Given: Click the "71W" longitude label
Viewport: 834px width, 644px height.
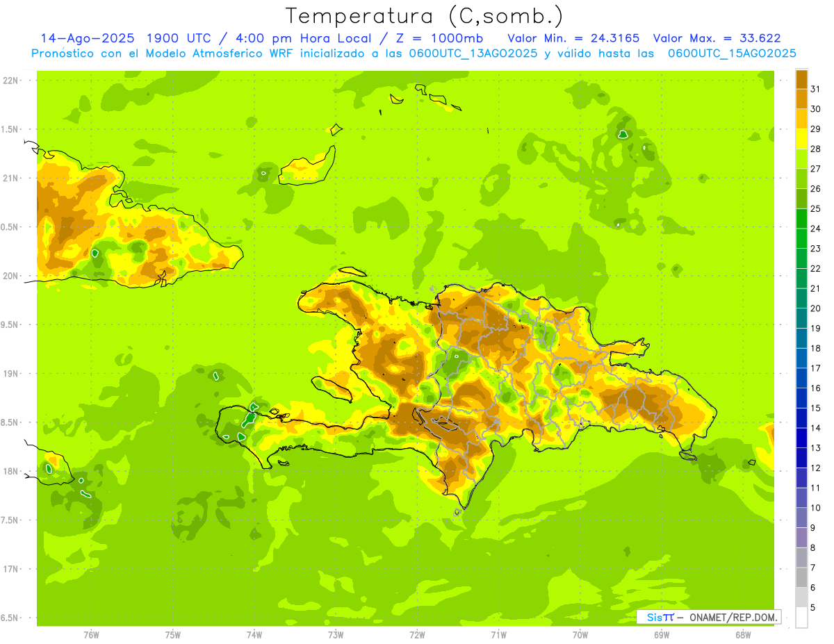Looking at the screenshot, I should pyautogui.click(x=498, y=635).
